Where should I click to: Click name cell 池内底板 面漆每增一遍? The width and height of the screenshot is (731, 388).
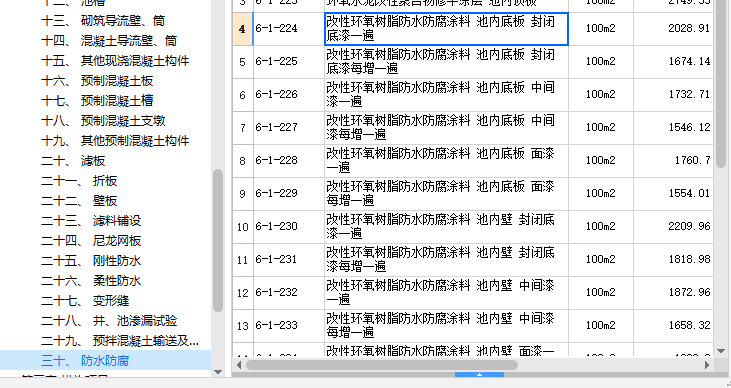coord(446,194)
